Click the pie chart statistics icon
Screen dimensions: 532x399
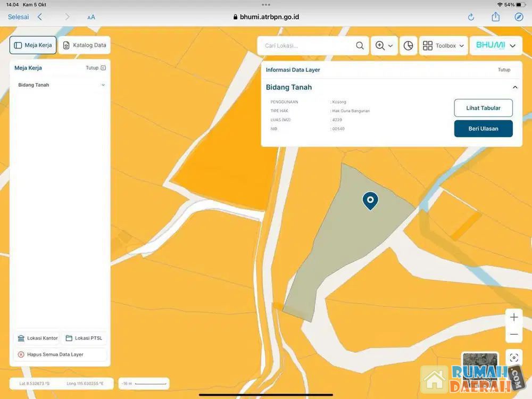click(408, 46)
